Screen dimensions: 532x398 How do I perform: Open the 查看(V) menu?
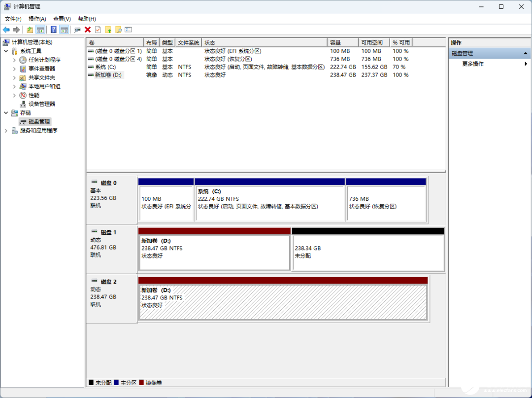tap(62, 19)
